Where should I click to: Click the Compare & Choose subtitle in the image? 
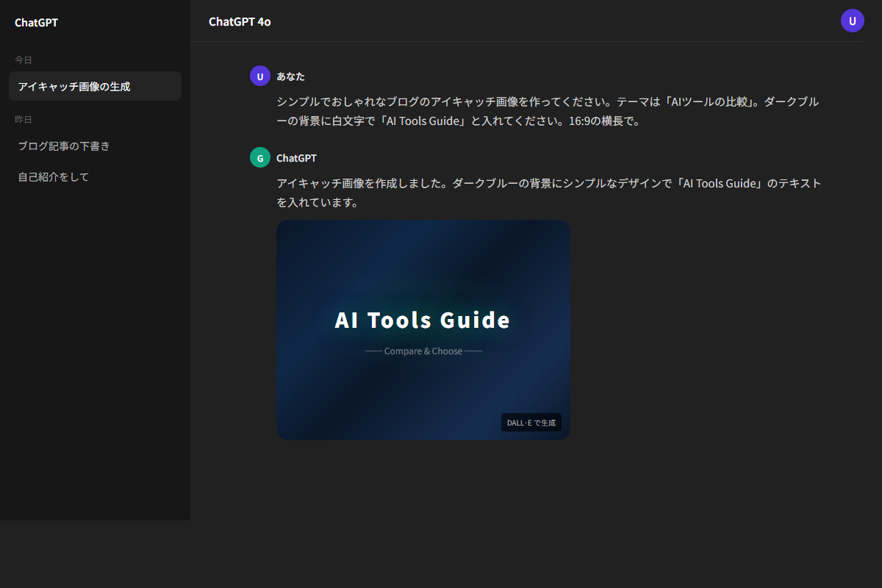423,351
